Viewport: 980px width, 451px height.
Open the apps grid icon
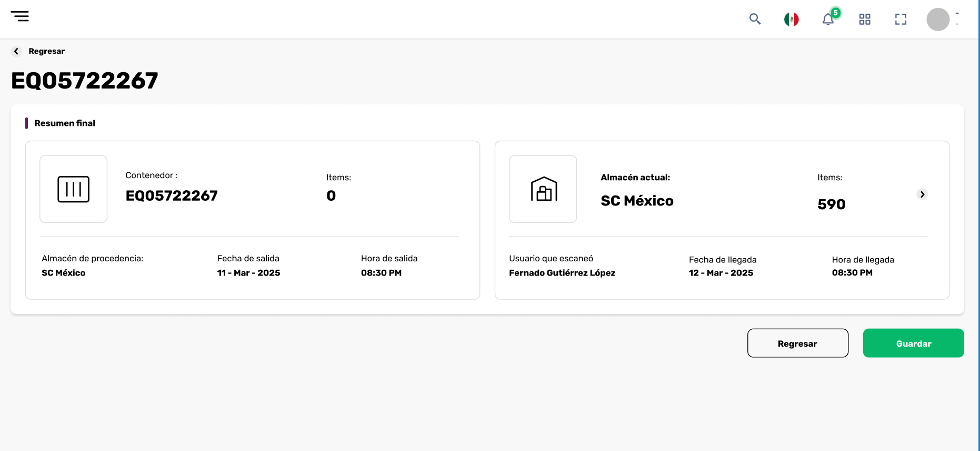pos(865,19)
